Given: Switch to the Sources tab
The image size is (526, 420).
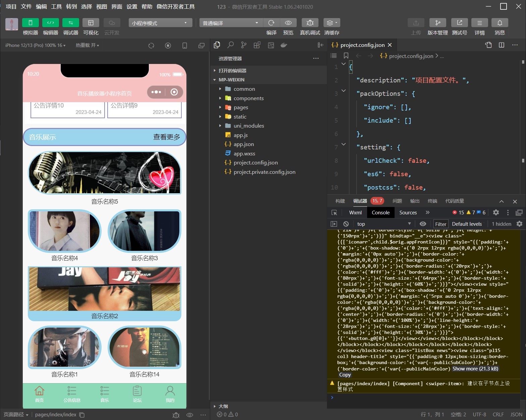Looking at the screenshot, I should tap(408, 213).
